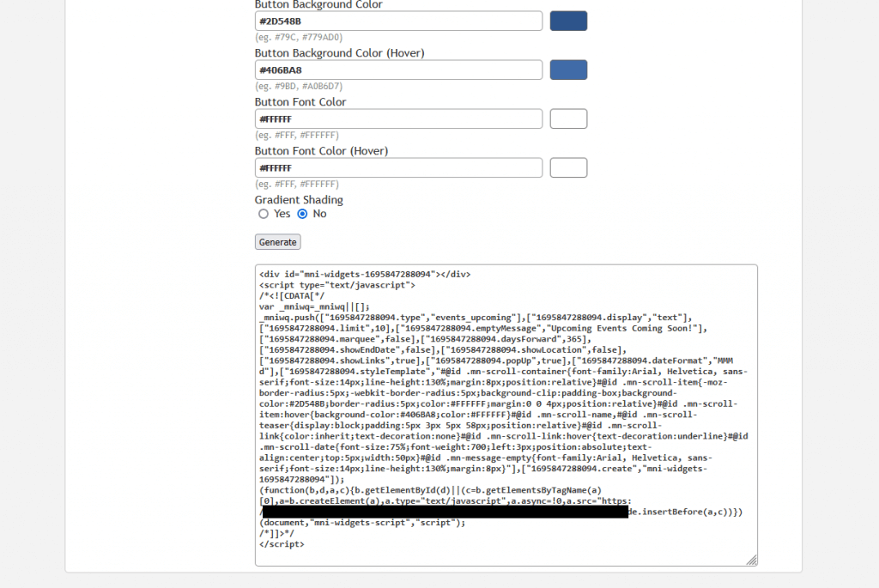Click the Button Font Color (Hover) swatch
Screen dimensions: 879x588
click(568, 167)
